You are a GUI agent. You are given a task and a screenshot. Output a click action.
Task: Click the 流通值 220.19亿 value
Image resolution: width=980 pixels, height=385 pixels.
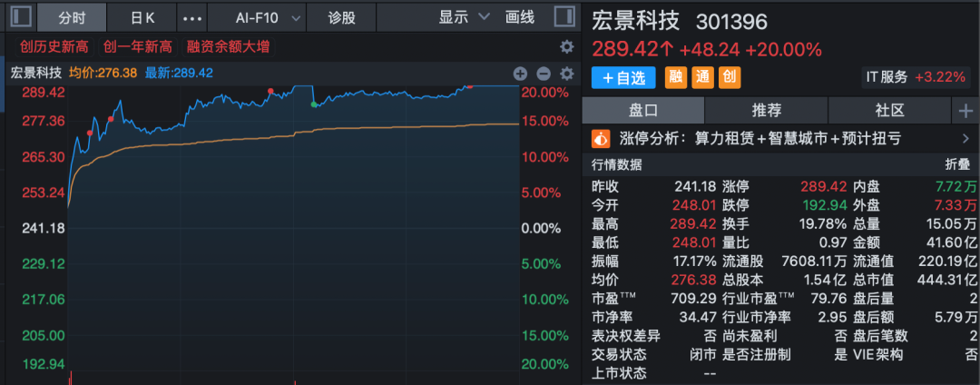point(948,262)
